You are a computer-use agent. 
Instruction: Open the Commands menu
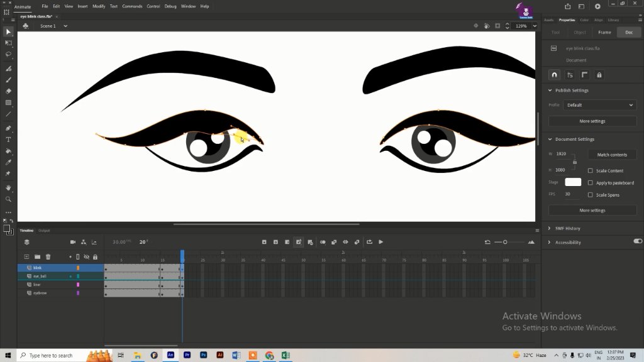(x=132, y=6)
